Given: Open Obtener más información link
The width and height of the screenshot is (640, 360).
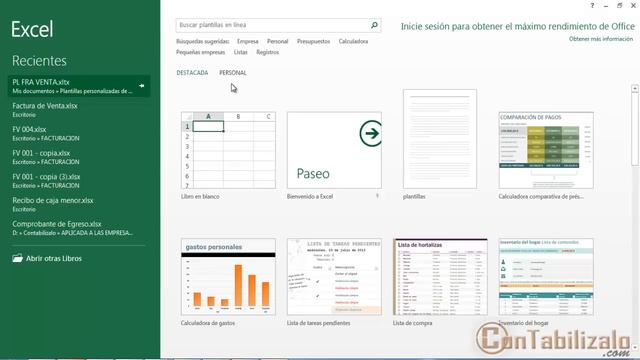Looking at the screenshot, I should tap(601, 39).
